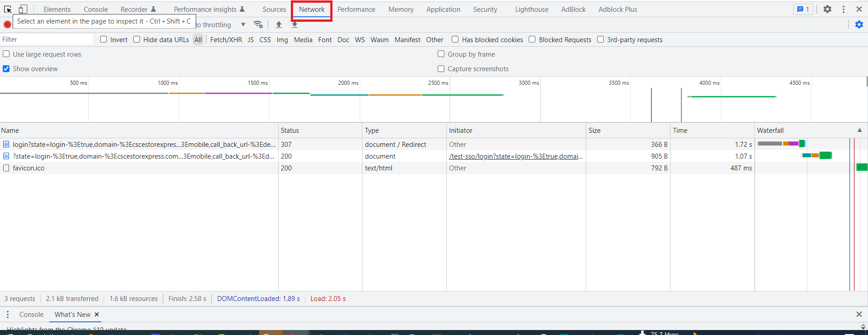The height and width of the screenshot is (335, 868).
Task: Select the All filter button
Action: [x=198, y=39]
